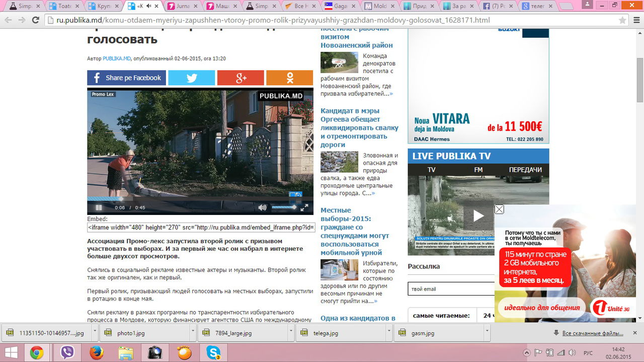Open the 'Одна из кандидатов' headline
This screenshot has height=362, width=644.
point(358,318)
